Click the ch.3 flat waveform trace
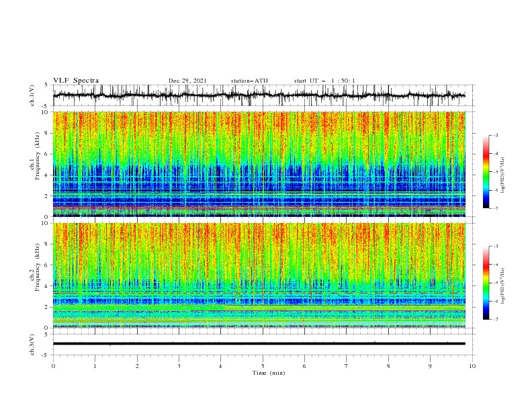532x411 pixels. 259,344
